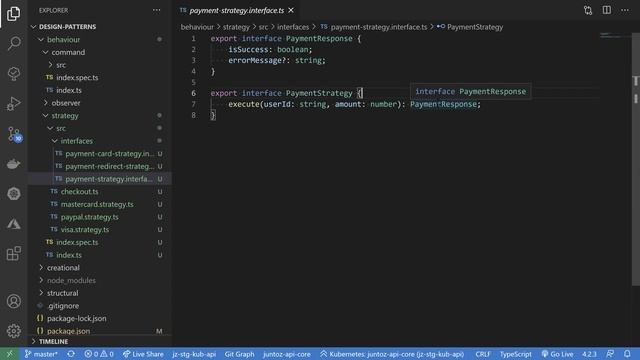
Task: Click the minimap code preview
Action: tap(610, 36)
